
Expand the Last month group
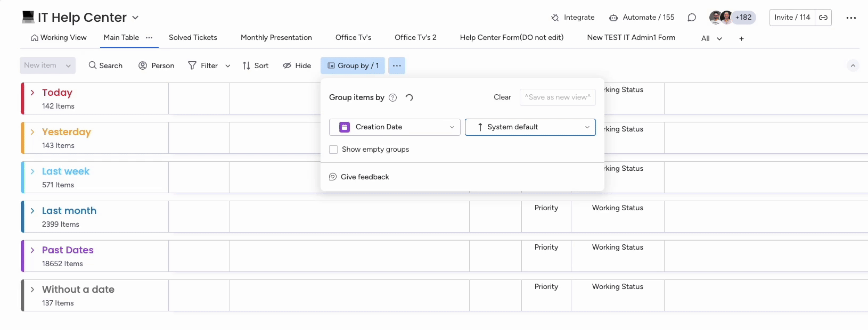[32, 211]
